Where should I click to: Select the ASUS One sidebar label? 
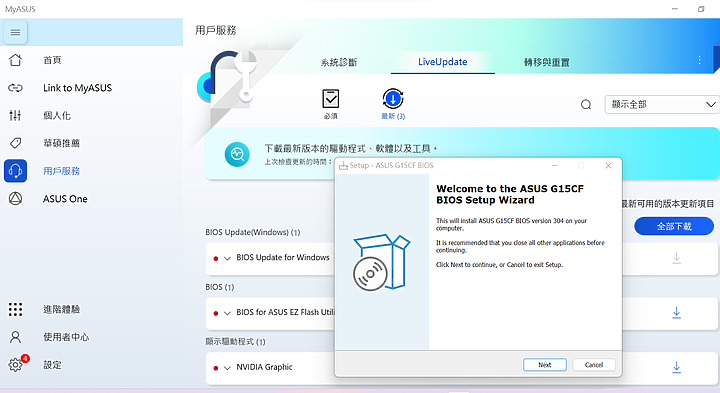click(65, 199)
